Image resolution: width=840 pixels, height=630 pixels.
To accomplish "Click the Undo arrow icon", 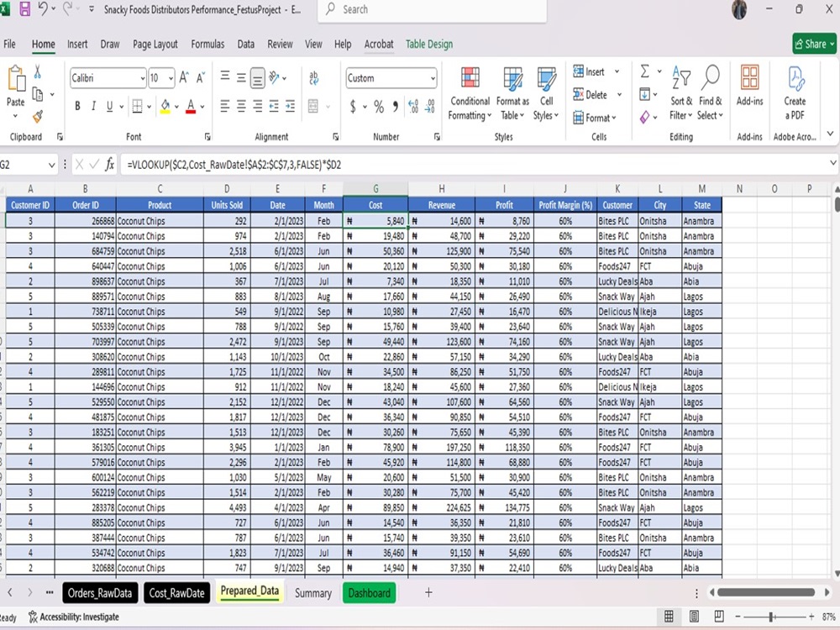I will point(43,8).
